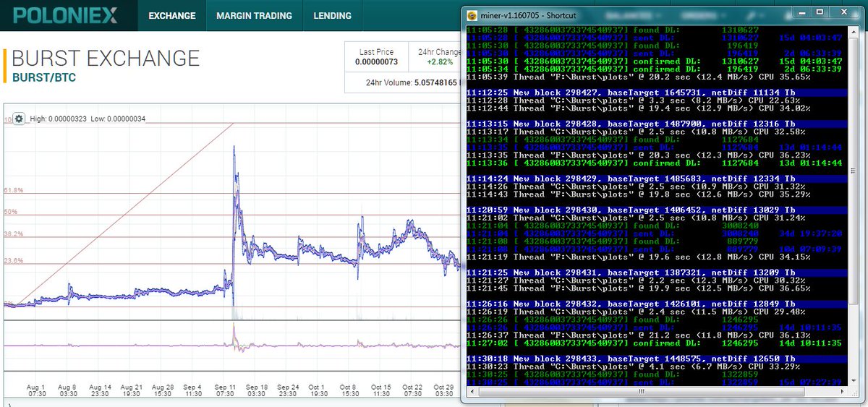Click the High: 0.00000323 chart label
868x407 pixels.
pos(59,118)
